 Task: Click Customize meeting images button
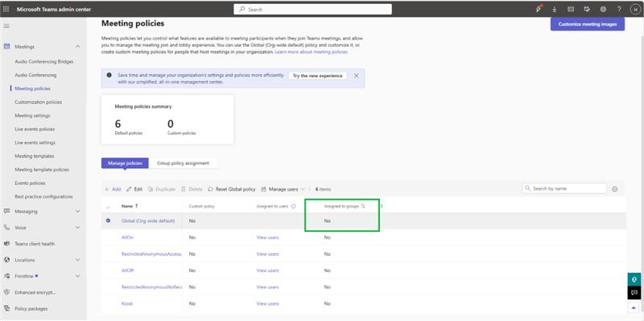pos(588,24)
